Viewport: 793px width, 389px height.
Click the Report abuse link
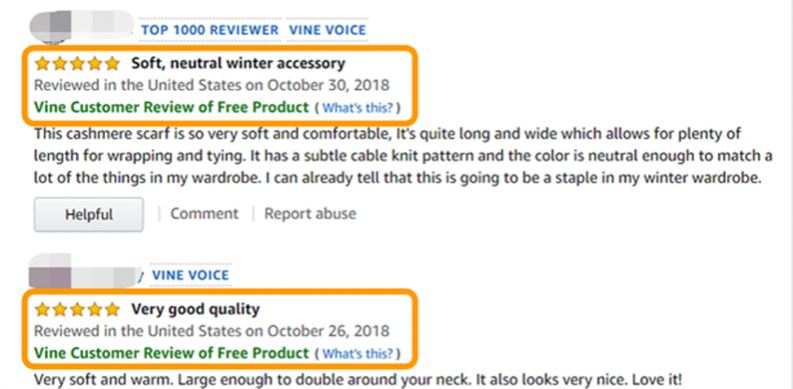click(310, 213)
